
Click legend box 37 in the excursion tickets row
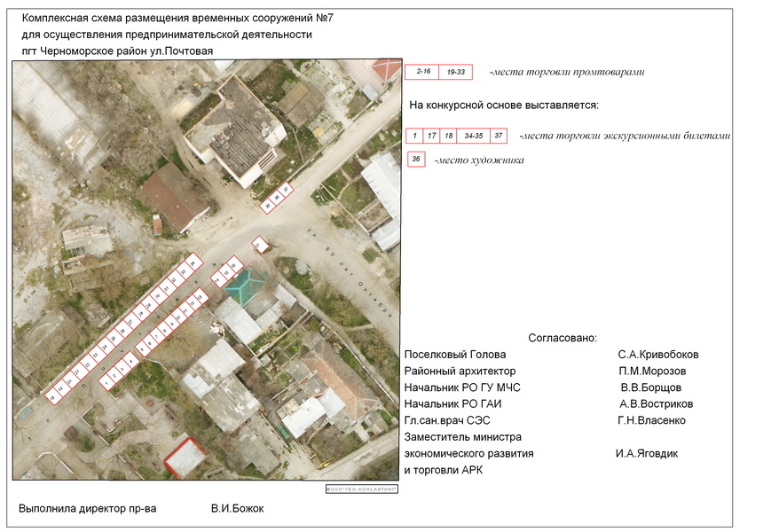[500, 136]
